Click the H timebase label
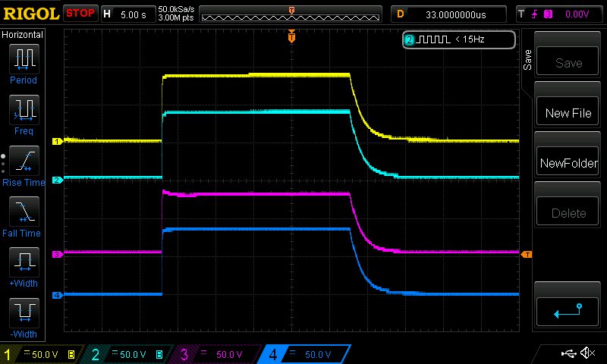This screenshot has height=364, width=607. coord(107,14)
